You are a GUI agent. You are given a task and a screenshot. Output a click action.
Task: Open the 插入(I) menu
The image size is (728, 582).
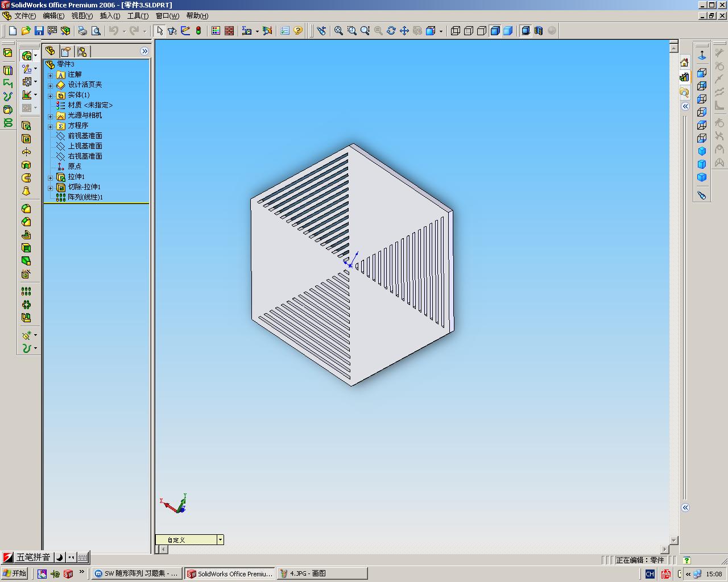click(110, 16)
